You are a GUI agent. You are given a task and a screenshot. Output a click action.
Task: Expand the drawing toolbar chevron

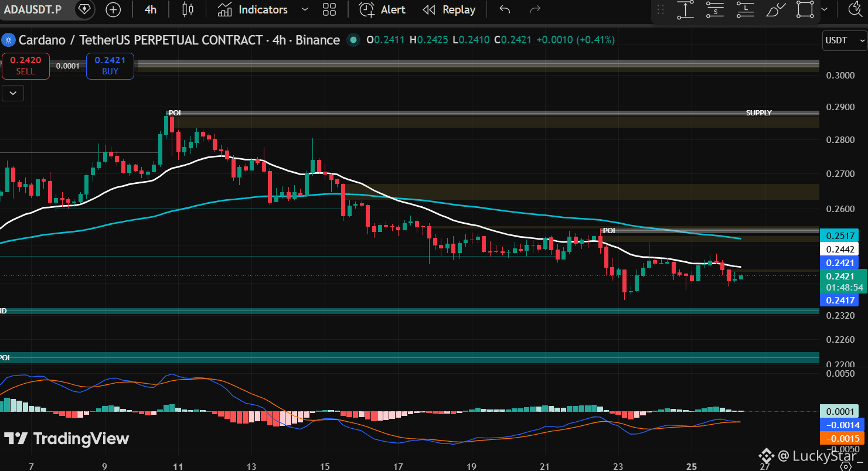click(x=825, y=9)
